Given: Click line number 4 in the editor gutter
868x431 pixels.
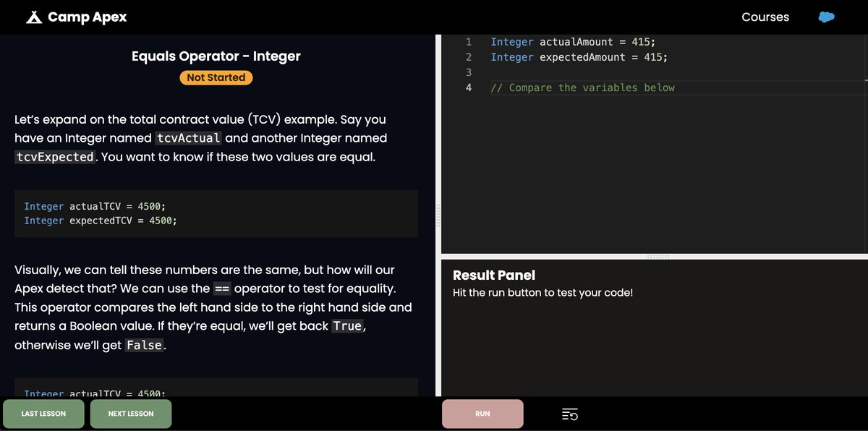Looking at the screenshot, I should (468, 88).
